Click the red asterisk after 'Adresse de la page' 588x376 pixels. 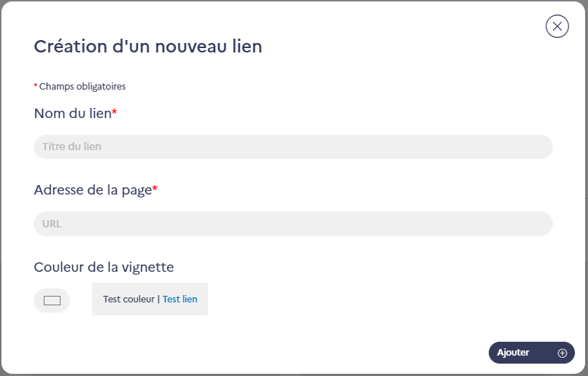[155, 189]
